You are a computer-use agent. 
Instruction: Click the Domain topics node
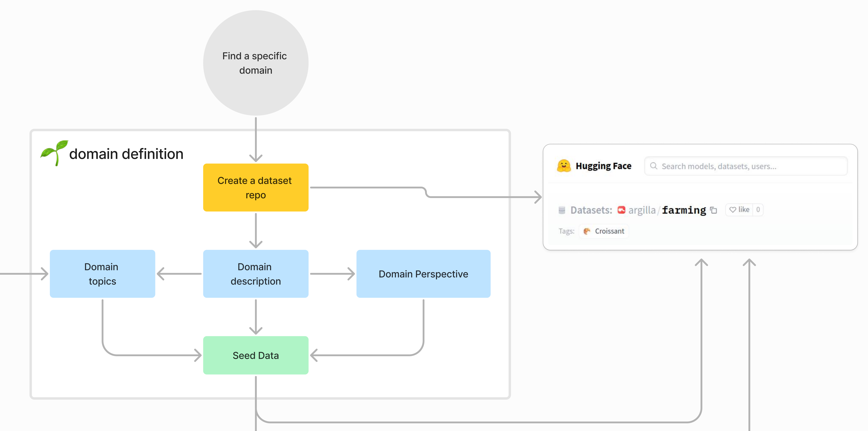point(102,274)
